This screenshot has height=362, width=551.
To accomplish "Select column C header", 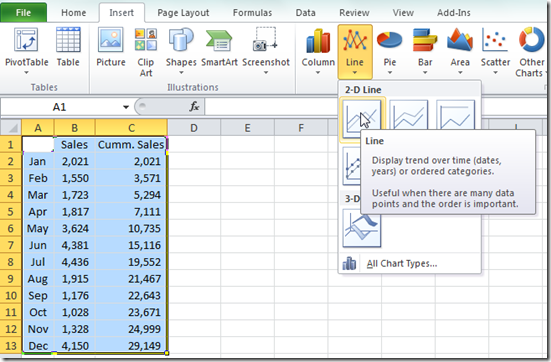I will click(x=131, y=128).
